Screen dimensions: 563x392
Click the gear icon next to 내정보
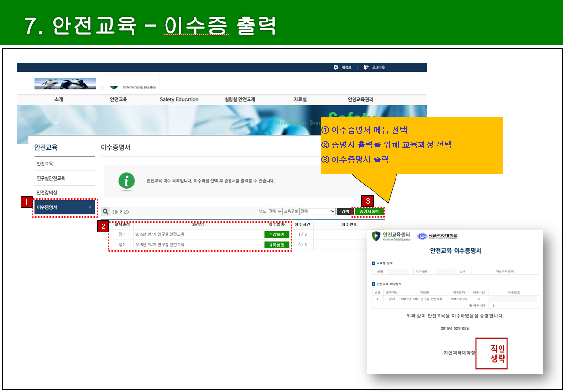tap(336, 67)
